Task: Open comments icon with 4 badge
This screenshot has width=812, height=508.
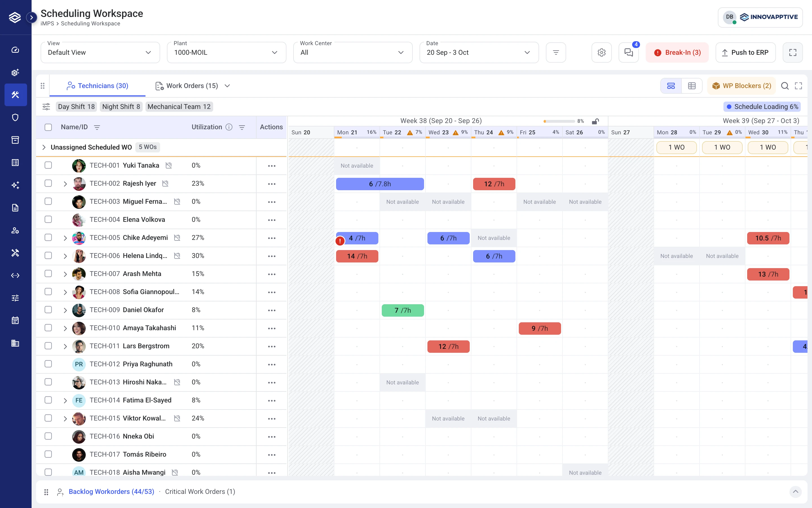Action: [x=628, y=52]
